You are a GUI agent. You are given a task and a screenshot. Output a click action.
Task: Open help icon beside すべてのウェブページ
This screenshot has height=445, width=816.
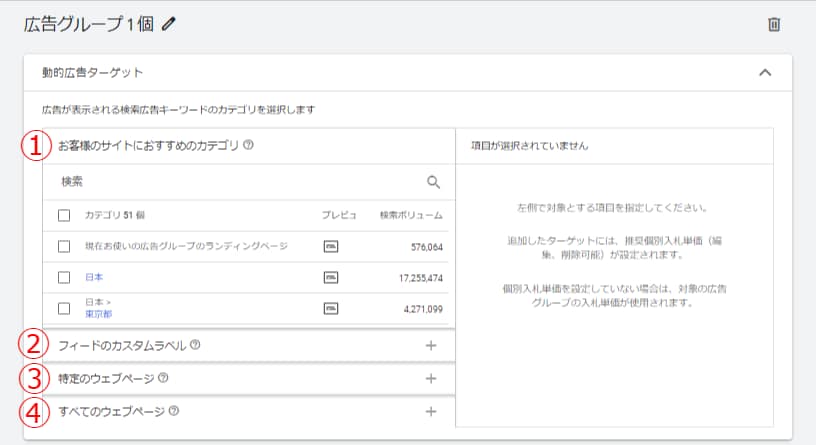coord(174,410)
